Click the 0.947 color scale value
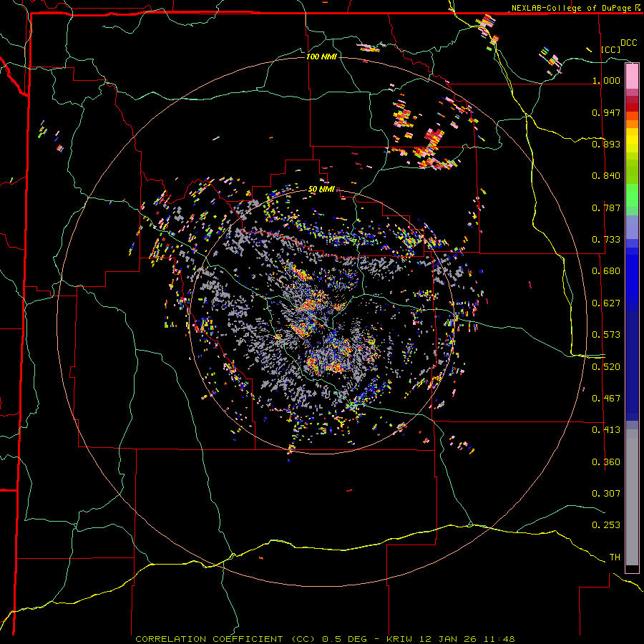 point(606,112)
